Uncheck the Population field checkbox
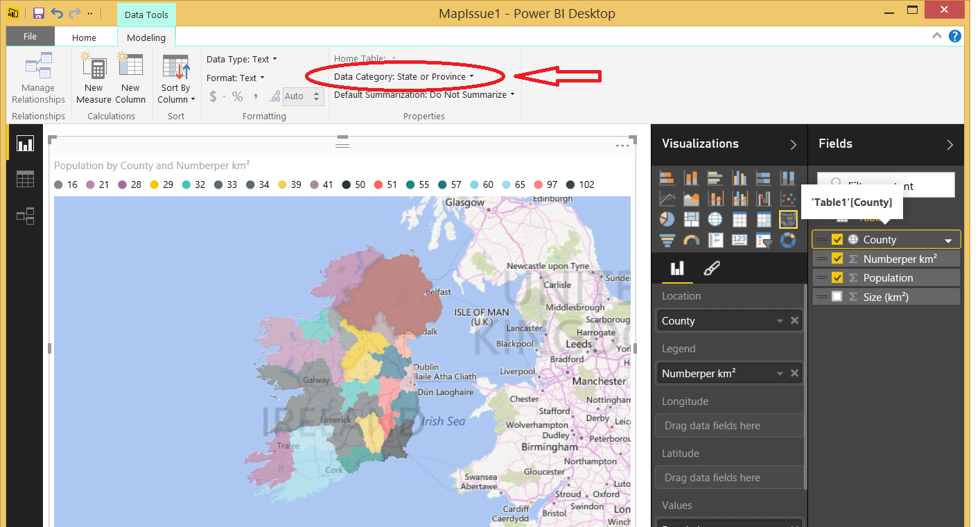The image size is (980, 527). coord(837,277)
